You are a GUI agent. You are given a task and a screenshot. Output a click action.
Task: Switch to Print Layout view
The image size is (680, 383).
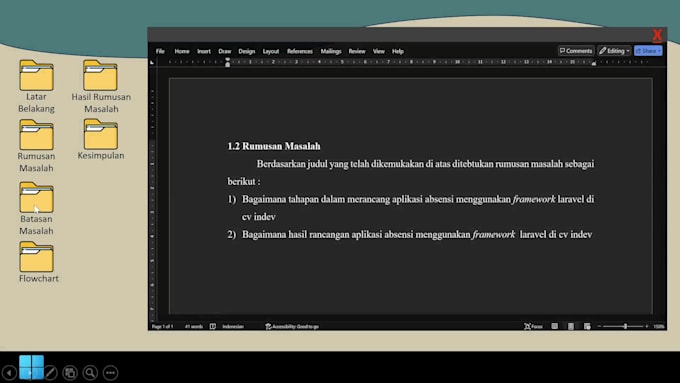pyautogui.click(x=571, y=326)
